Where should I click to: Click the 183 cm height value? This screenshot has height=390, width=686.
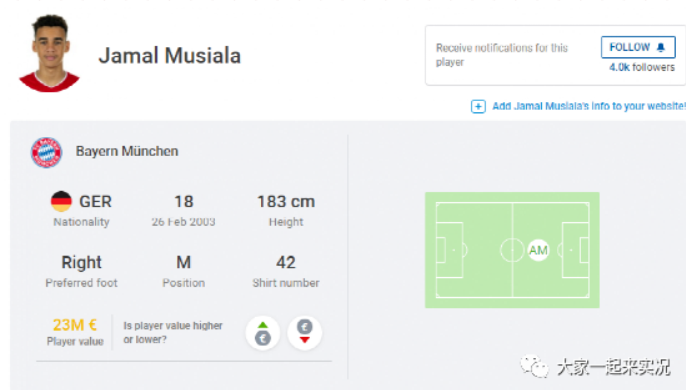(286, 202)
